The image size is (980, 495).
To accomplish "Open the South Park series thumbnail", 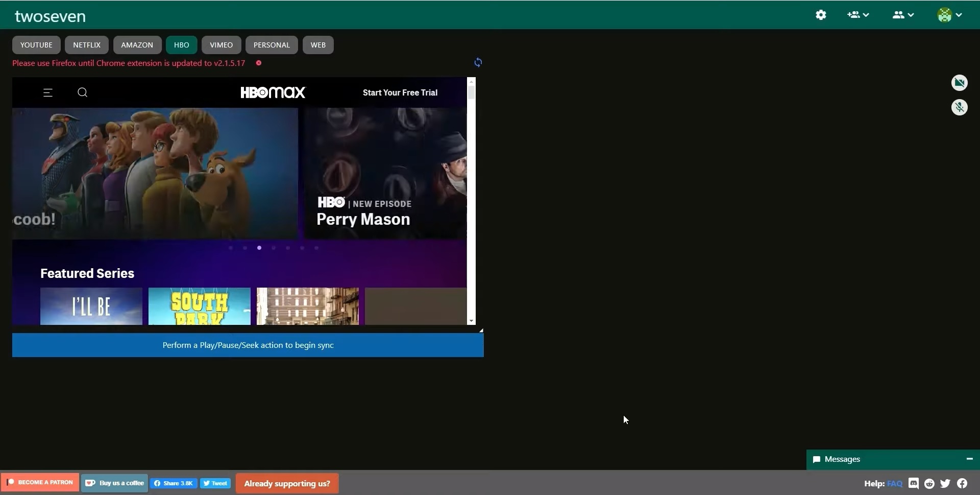I will click(x=200, y=306).
